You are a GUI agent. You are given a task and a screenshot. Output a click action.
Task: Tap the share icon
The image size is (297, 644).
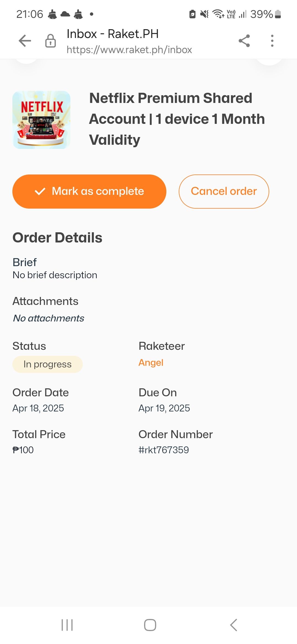[x=244, y=41]
